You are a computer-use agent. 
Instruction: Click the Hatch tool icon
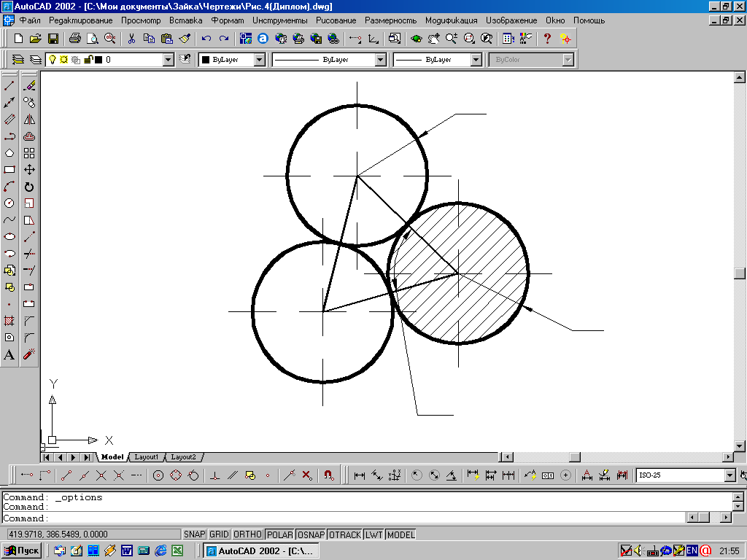click(9, 321)
